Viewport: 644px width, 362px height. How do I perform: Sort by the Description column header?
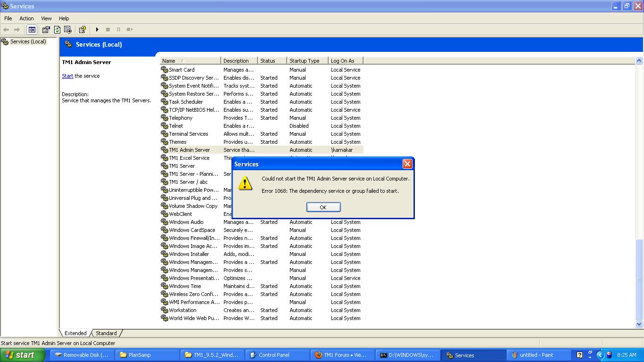point(239,61)
